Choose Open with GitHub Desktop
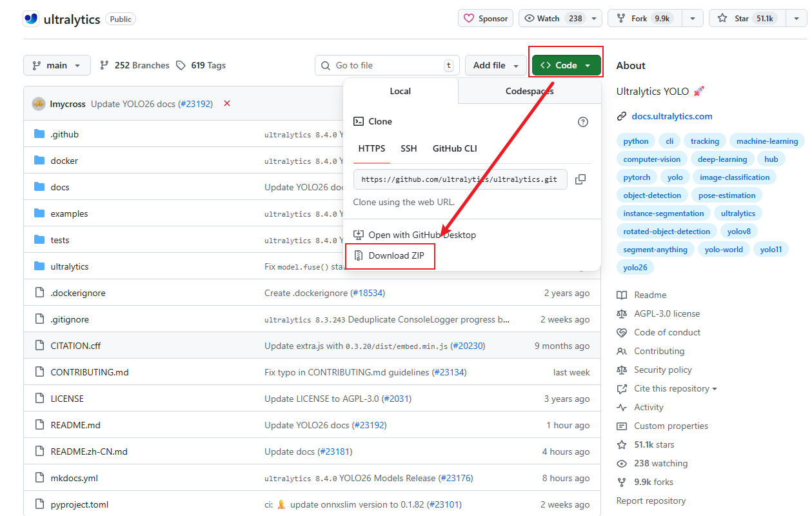812x516 pixels. 415,235
